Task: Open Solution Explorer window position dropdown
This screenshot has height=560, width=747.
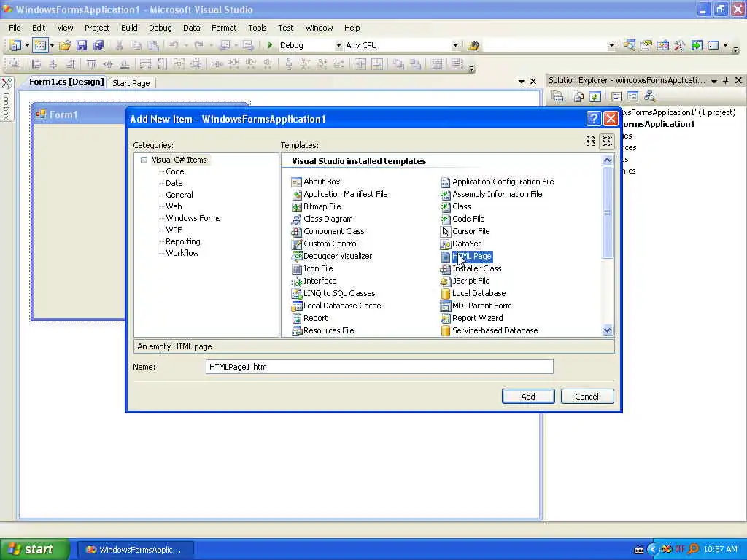Action: tap(713, 81)
